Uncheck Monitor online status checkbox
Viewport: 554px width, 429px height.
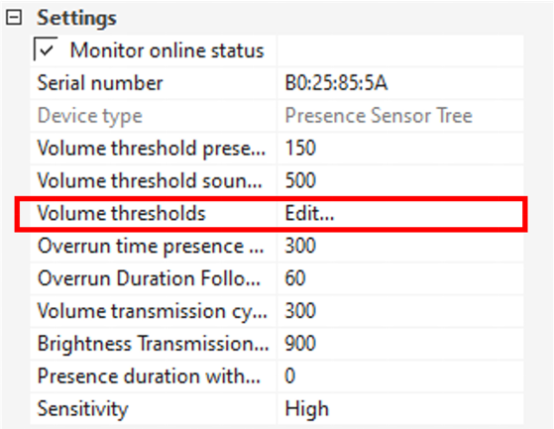click(x=45, y=49)
